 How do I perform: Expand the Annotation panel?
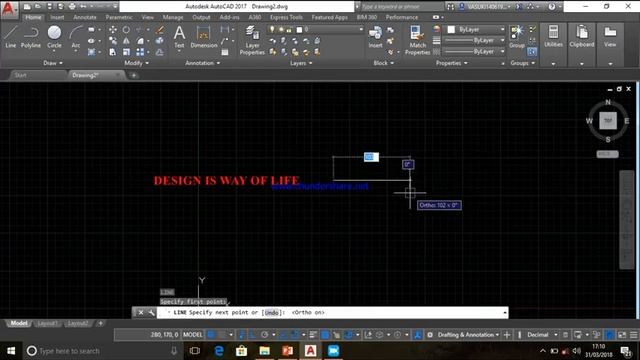202,63
